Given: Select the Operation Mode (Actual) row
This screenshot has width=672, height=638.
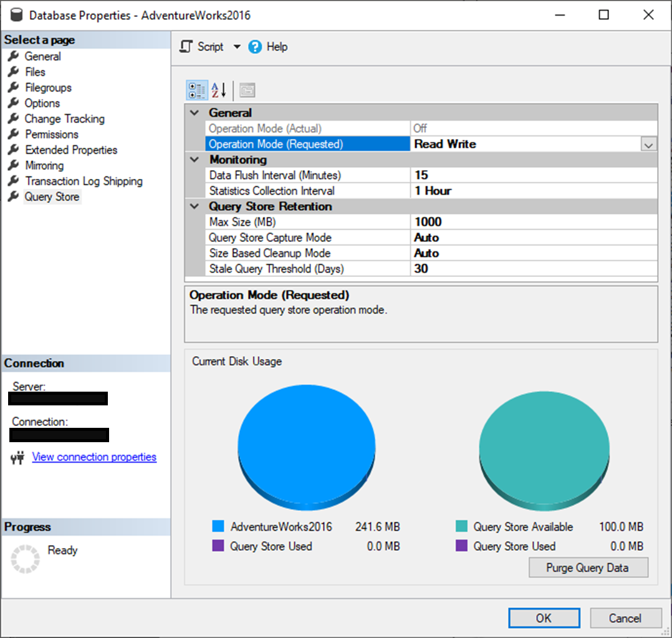Looking at the screenshot, I should 431,128.
